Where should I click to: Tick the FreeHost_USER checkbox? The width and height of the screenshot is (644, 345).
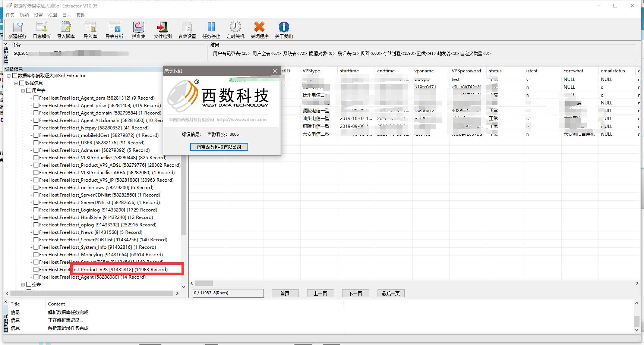pyautogui.click(x=36, y=142)
